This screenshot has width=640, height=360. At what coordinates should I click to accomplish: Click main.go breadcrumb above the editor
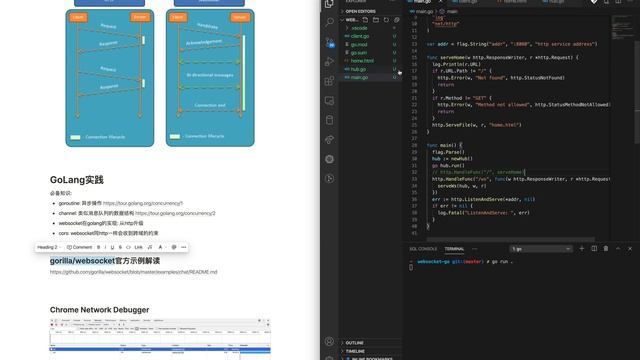424,11
